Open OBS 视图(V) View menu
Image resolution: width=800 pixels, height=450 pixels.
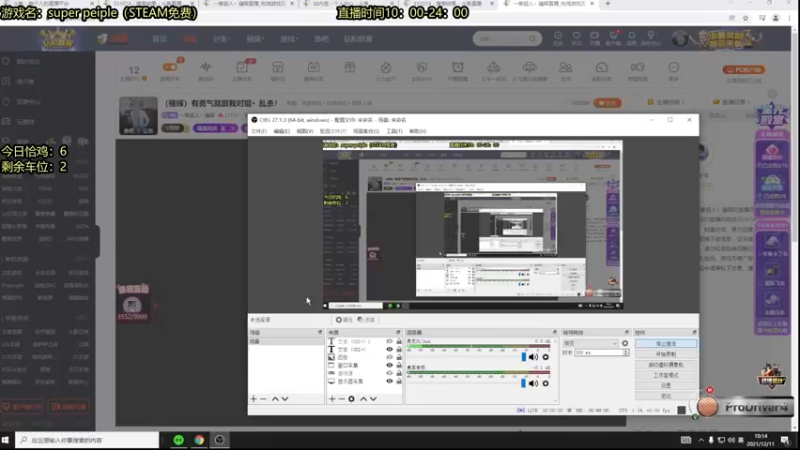pyautogui.click(x=305, y=131)
